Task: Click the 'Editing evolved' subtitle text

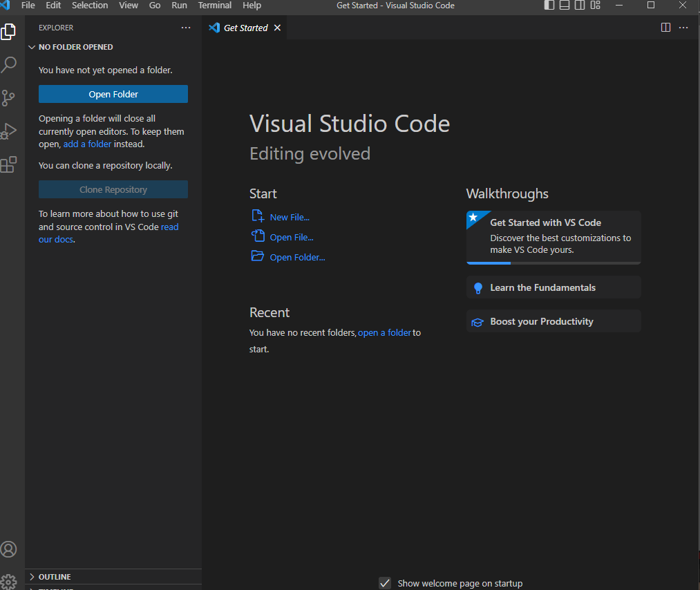Action: click(x=310, y=153)
